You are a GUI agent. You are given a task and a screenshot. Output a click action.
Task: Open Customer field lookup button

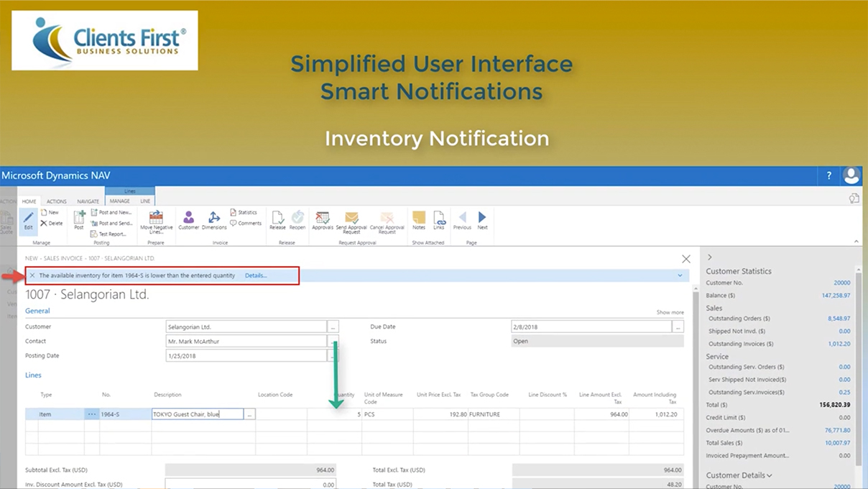(x=333, y=326)
